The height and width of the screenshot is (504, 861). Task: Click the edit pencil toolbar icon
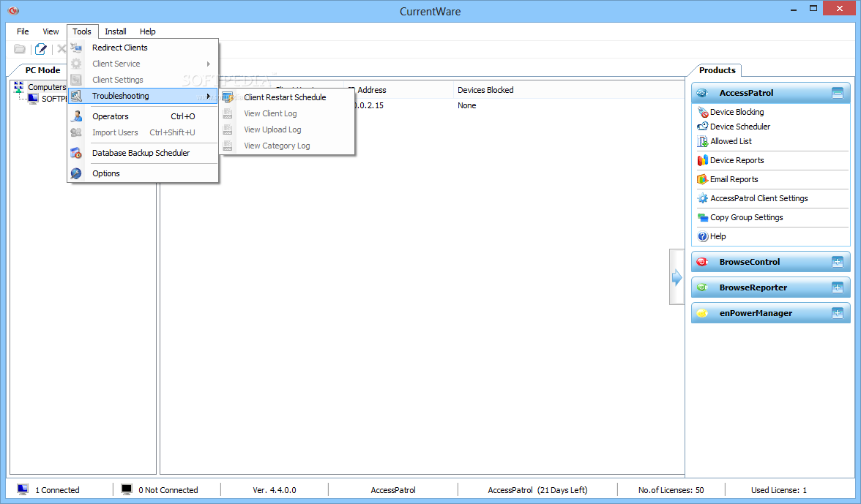(x=41, y=49)
